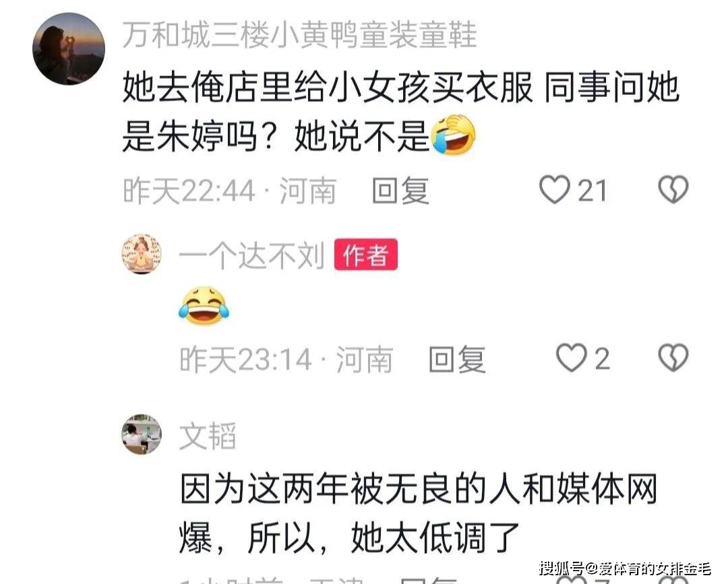Image resolution: width=728 pixels, height=584 pixels.
Task: Tap the 昨天23:14 · 河南 timestamp
Action: tap(286, 359)
